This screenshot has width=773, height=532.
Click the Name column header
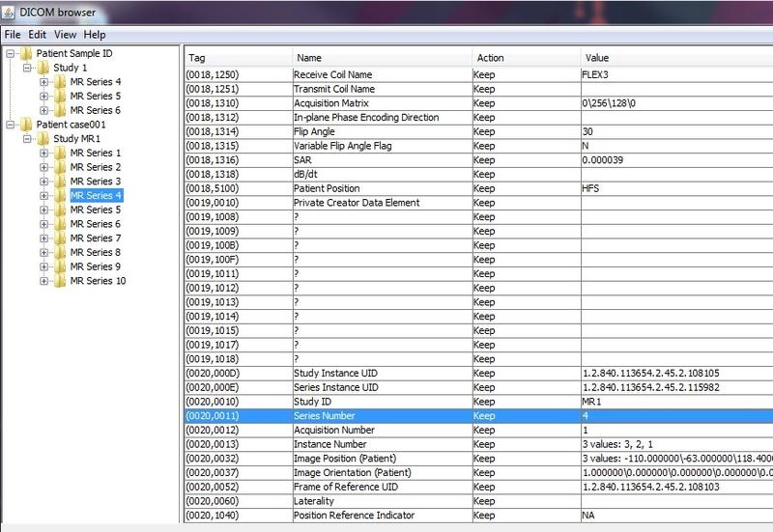click(382, 58)
